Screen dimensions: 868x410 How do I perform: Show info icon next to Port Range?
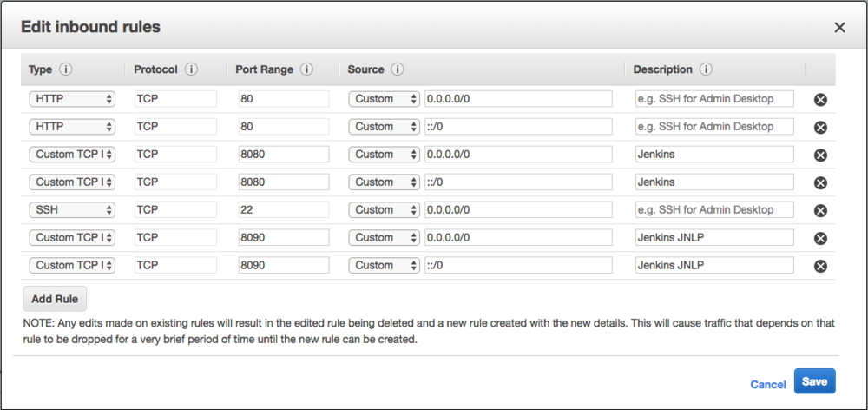[x=306, y=69]
